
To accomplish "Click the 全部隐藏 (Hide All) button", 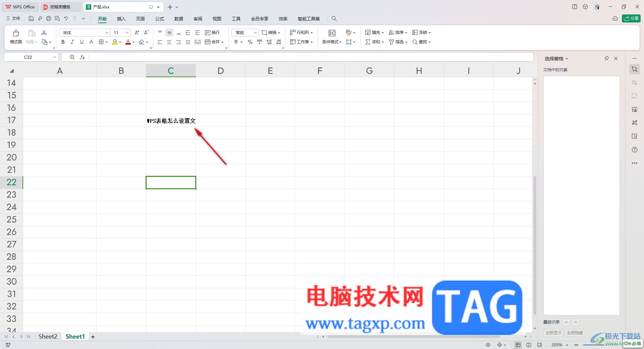I will (575, 333).
